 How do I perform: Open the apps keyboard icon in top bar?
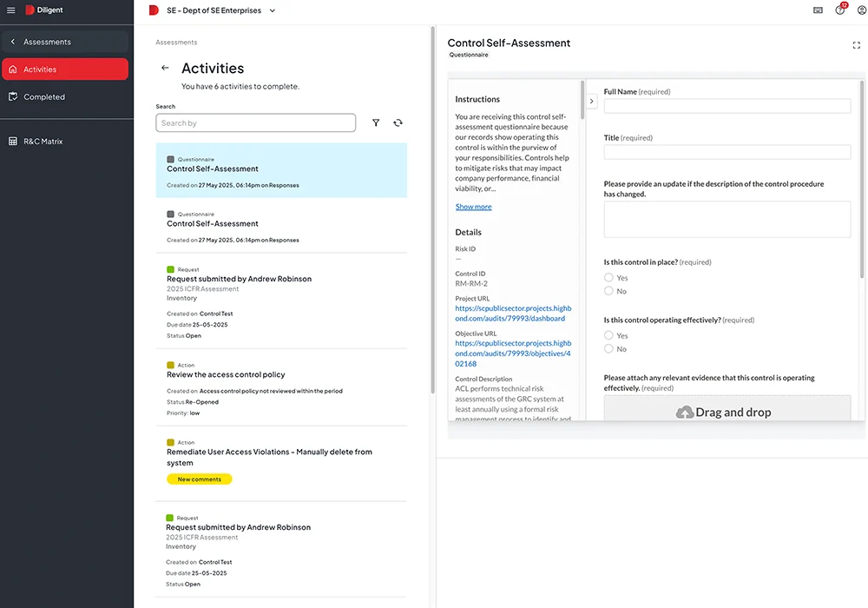(x=816, y=10)
